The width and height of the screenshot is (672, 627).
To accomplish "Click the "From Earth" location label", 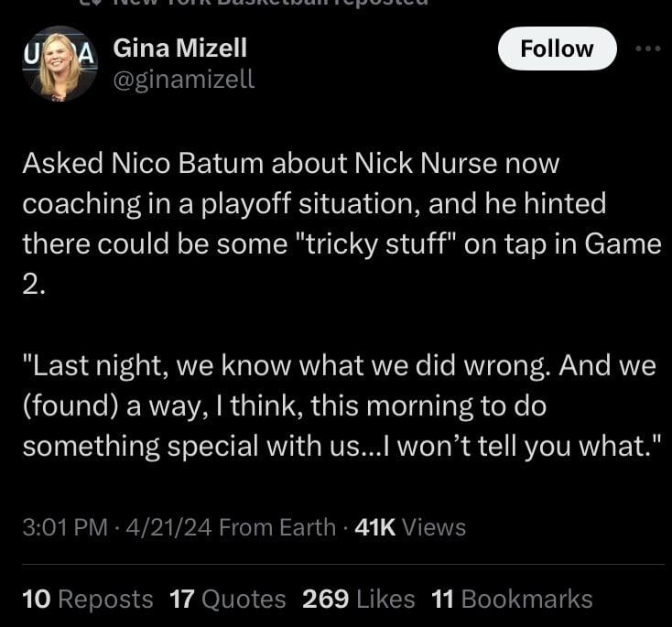I will (x=277, y=527).
